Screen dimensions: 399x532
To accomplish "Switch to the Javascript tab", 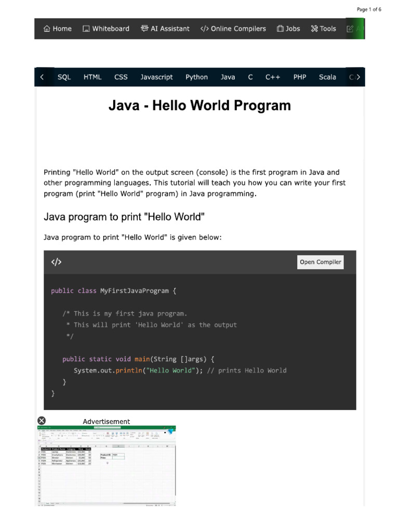I will 156,77.
